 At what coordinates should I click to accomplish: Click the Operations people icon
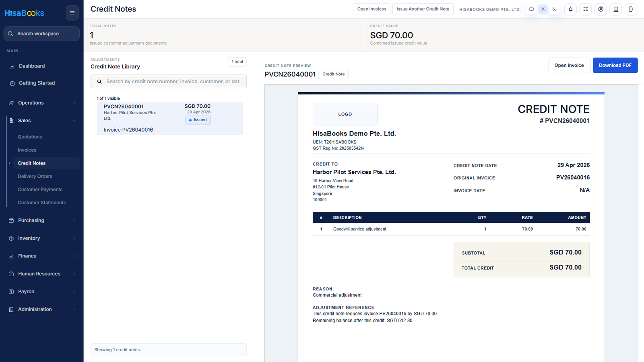click(11, 103)
